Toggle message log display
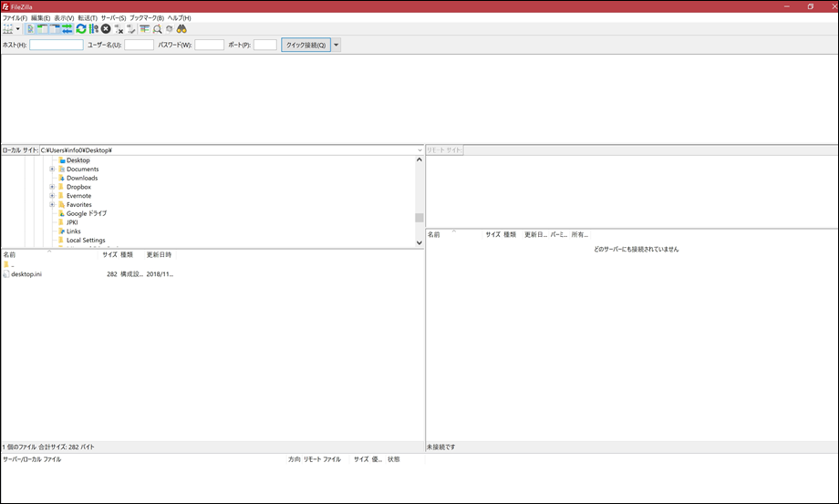The width and height of the screenshot is (839, 504). [x=30, y=29]
